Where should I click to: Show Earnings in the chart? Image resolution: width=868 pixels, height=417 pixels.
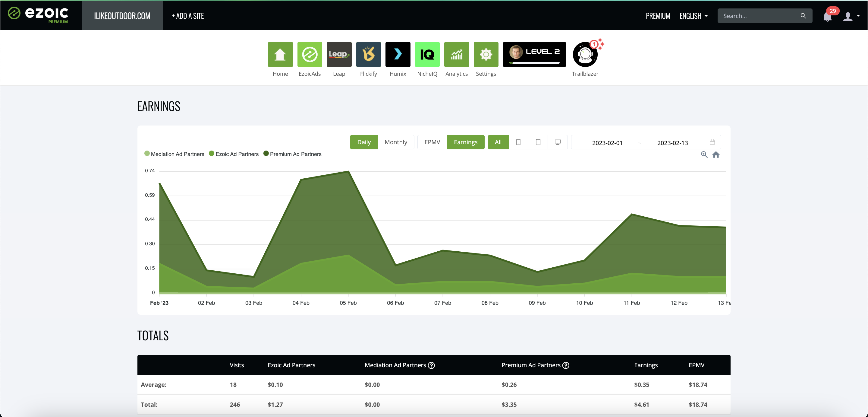point(465,142)
